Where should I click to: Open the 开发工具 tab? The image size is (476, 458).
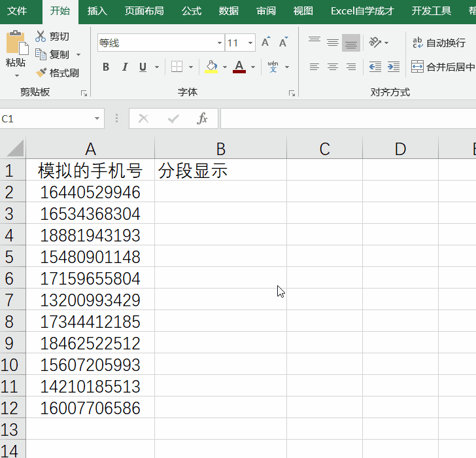(431, 11)
